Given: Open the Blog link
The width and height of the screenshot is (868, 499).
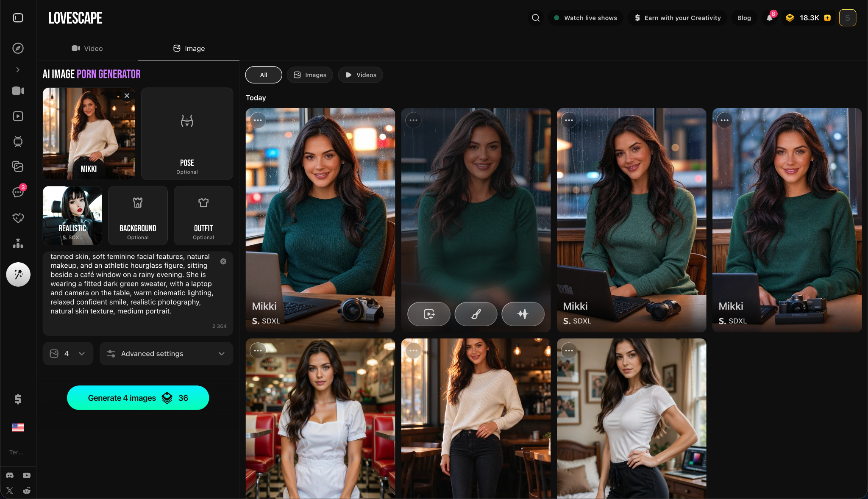Looking at the screenshot, I should tap(744, 18).
